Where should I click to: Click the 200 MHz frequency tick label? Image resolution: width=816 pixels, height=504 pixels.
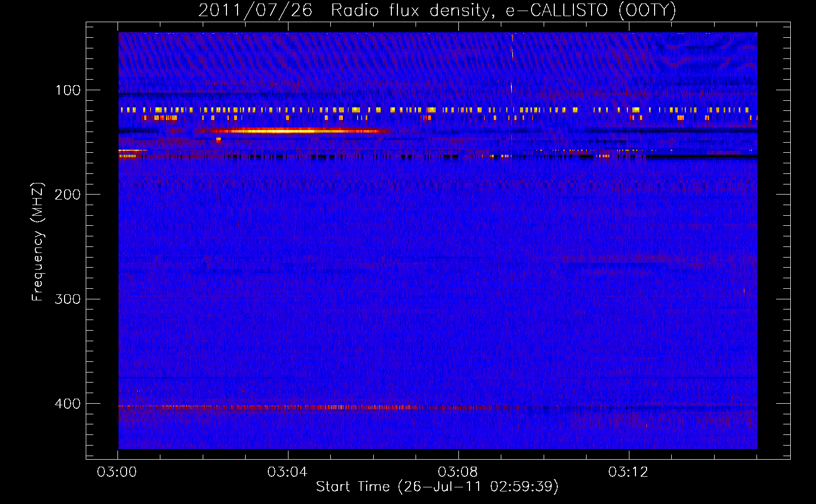(68, 195)
